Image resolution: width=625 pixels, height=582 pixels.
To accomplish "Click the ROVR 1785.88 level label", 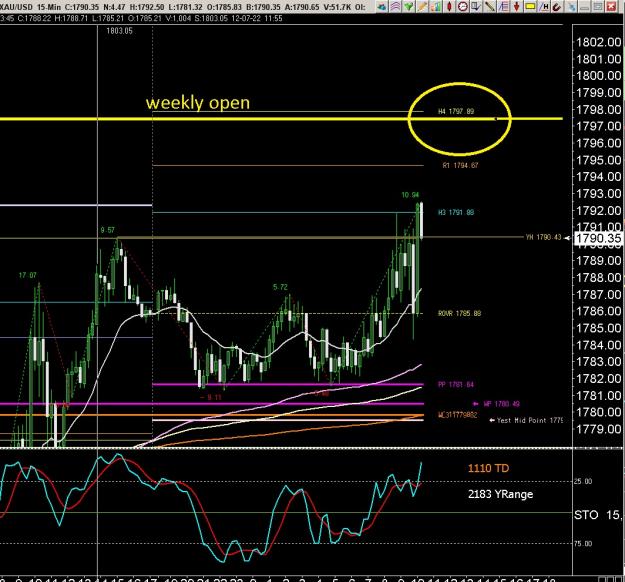I will (x=460, y=313).
